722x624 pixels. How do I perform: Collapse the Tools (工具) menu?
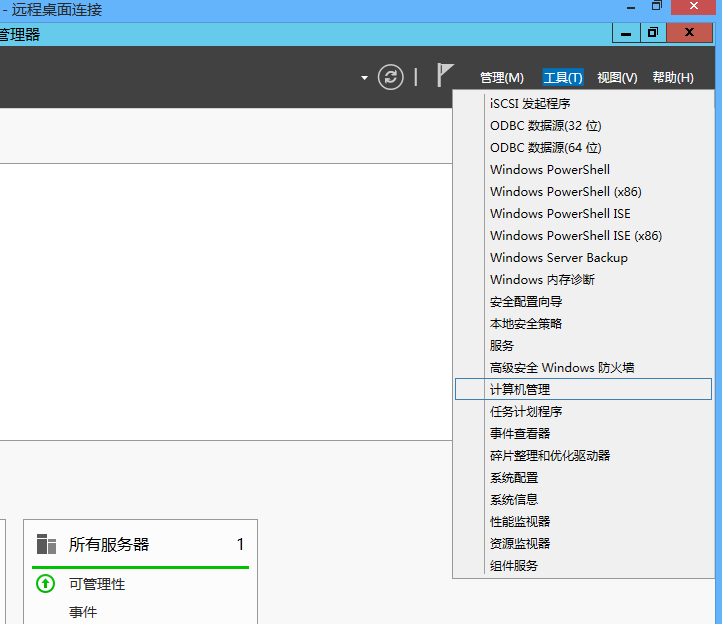[562, 78]
